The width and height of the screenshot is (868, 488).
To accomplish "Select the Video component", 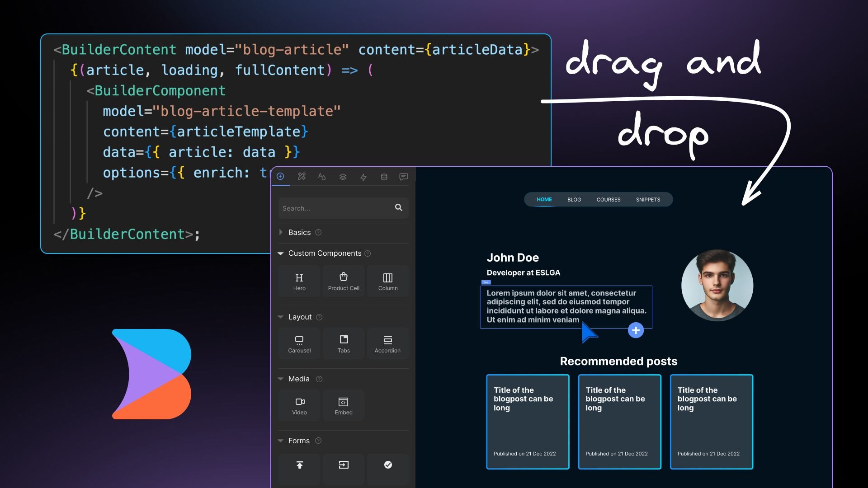I will [x=299, y=405].
